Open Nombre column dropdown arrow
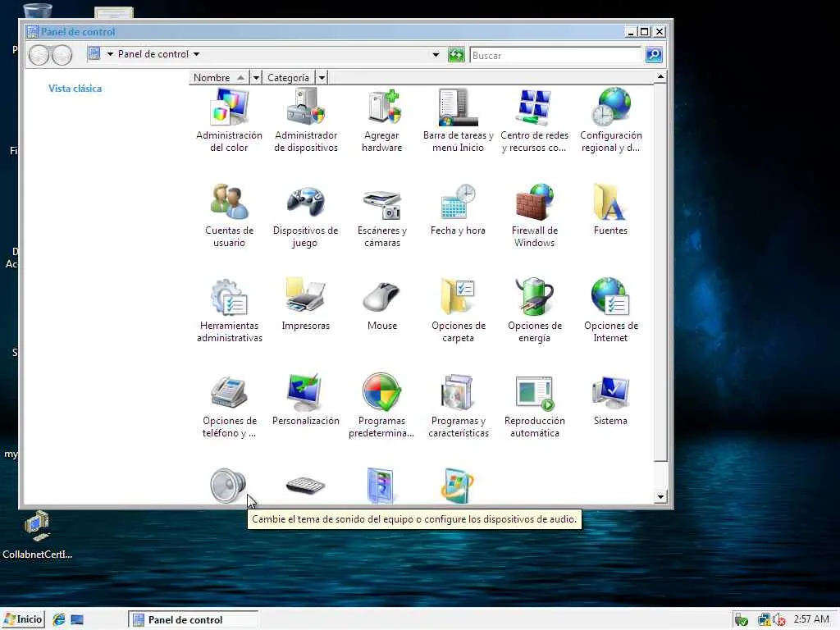The image size is (840, 630). (x=256, y=78)
